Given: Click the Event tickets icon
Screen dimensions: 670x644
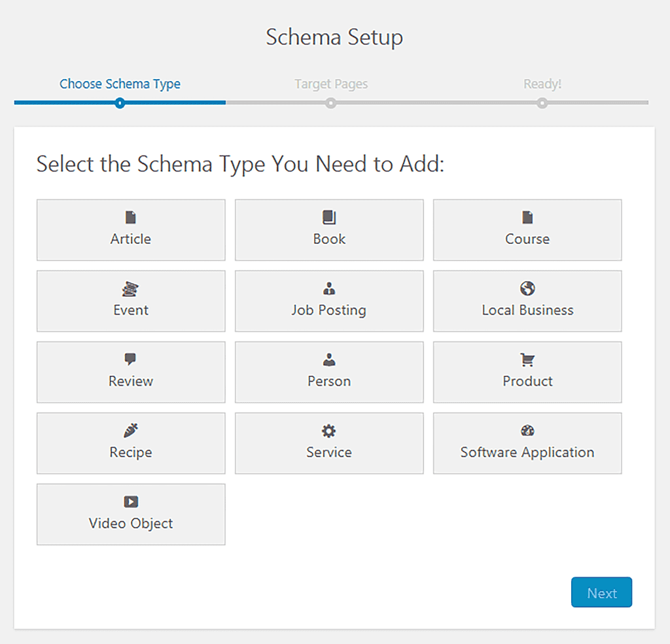Looking at the screenshot, I should point(131,288).
